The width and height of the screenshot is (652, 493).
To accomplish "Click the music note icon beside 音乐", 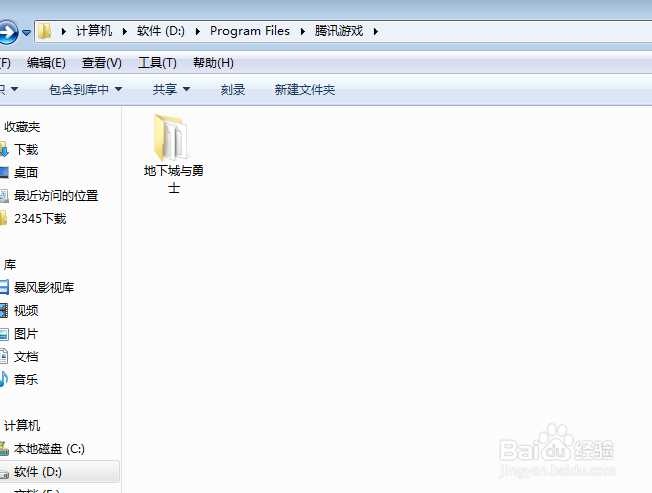I will pos(4,379).
